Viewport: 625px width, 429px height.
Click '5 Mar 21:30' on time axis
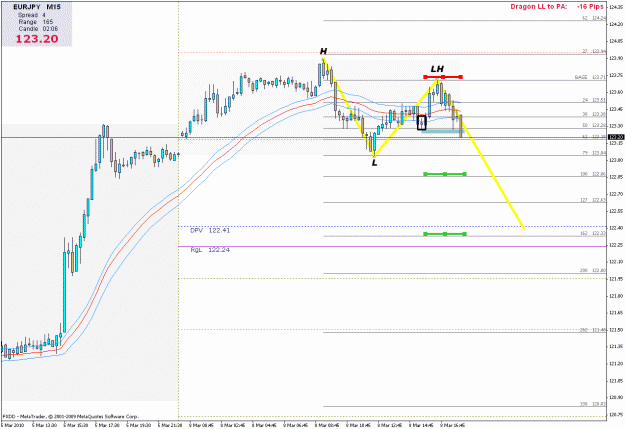tap(170, 425)
